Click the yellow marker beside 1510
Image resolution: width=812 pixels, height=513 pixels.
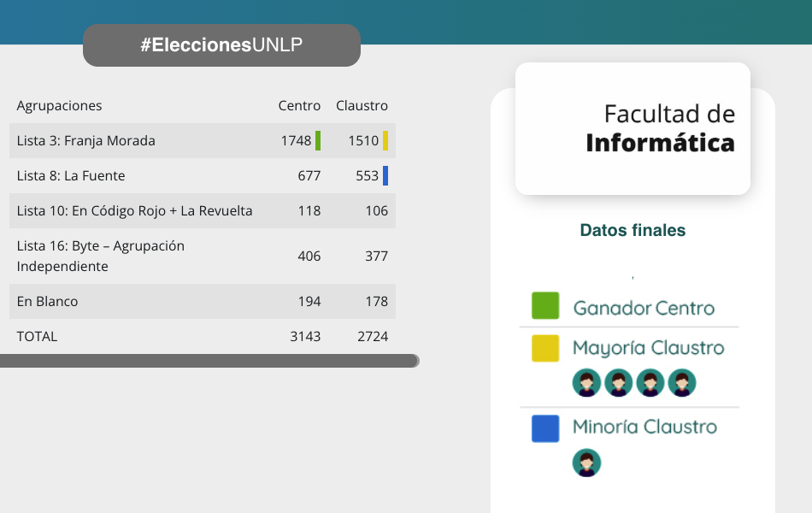click(x=385, y=140)
